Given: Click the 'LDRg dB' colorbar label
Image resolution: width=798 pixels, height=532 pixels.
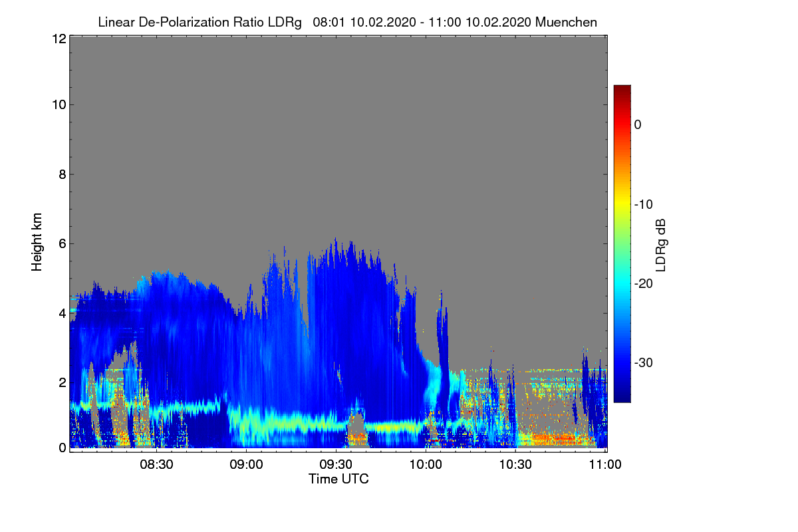Looking at the screenshot, I should coord(661,245).
